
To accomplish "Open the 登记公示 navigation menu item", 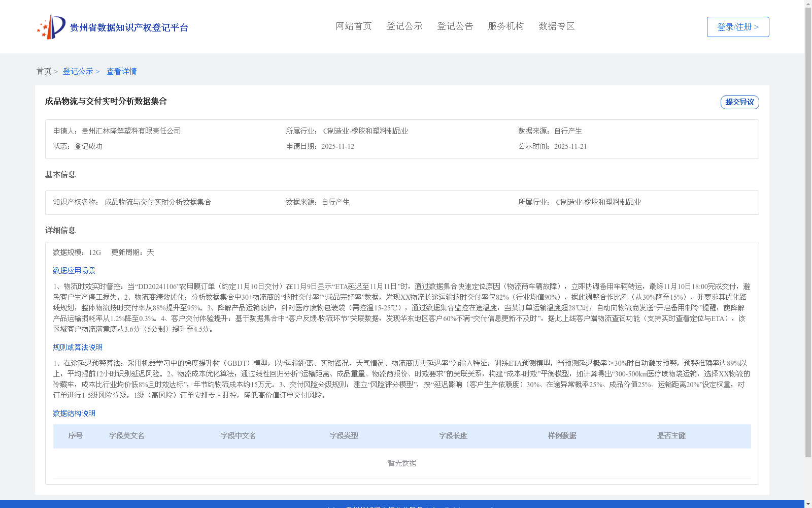I will tap(404, 26).
